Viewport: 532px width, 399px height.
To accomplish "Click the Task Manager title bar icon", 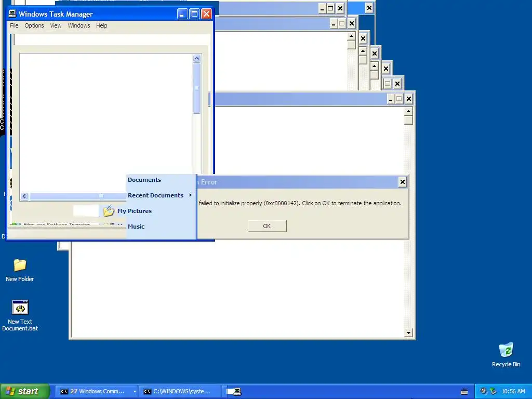I will pyautogui.click(x=12, y=14).
